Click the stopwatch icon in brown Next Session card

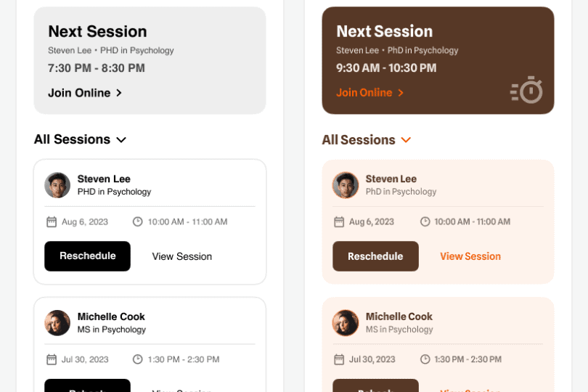(x=526, y=90)
